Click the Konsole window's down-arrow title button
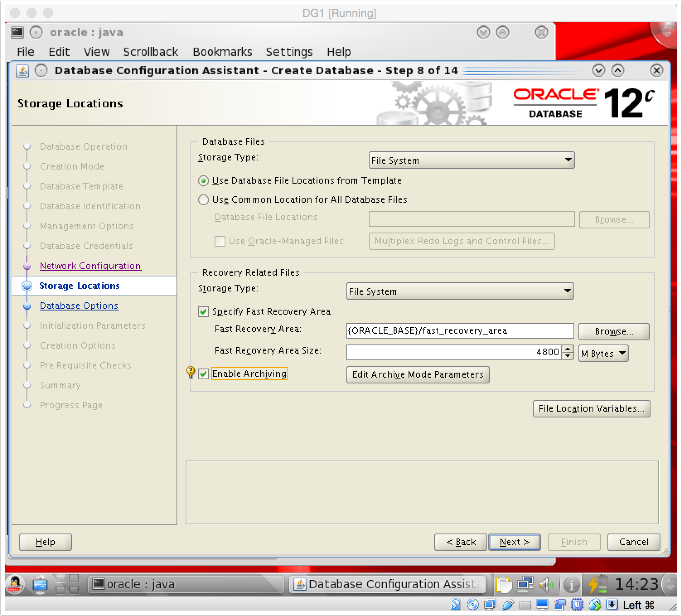 pyautogui.click(x=484, y=32)
